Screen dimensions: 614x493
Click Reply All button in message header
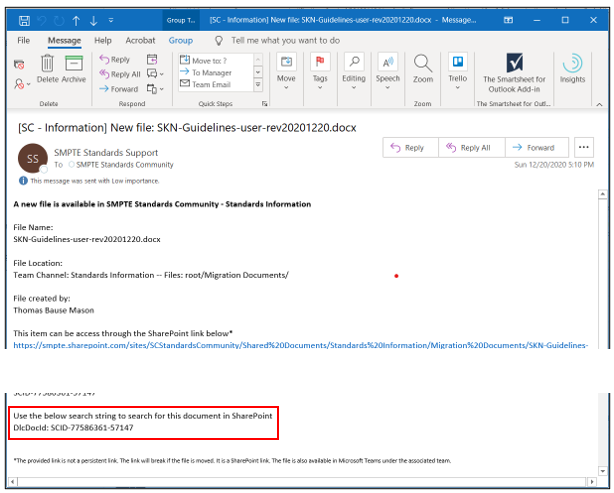pos(473,147)
